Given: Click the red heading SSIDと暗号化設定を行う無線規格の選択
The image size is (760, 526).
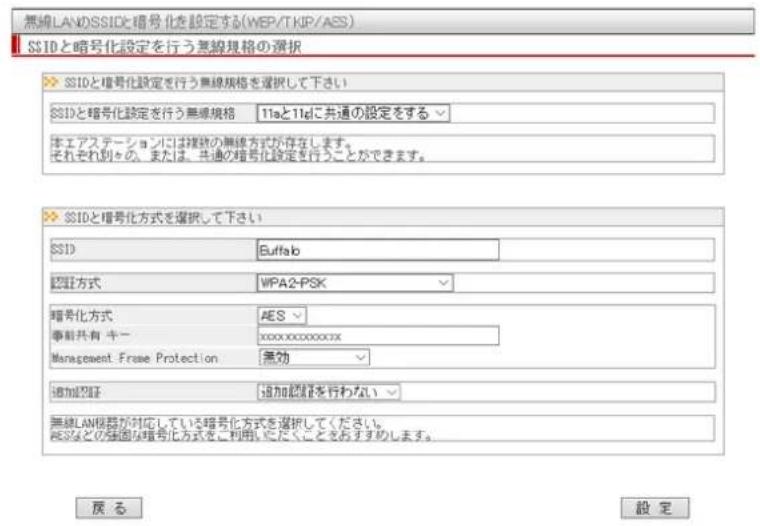Looking at the screenshot, I should click(x=164, y=47).
